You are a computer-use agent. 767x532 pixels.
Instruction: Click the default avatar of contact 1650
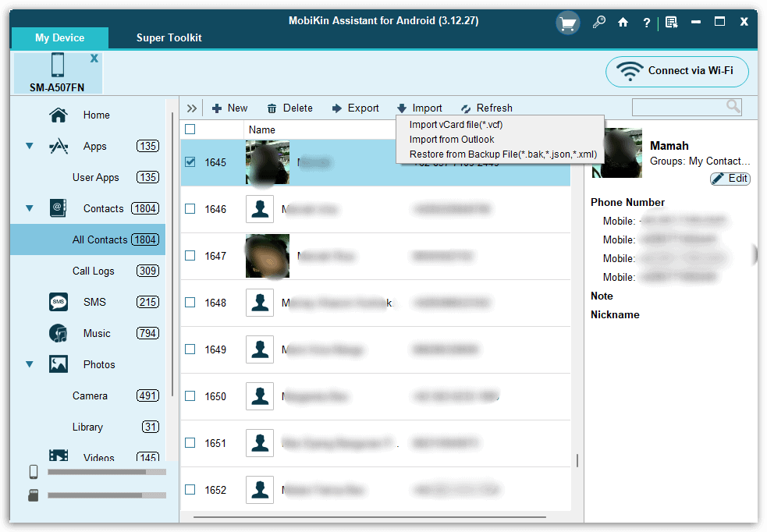click(x=260, y=396)
